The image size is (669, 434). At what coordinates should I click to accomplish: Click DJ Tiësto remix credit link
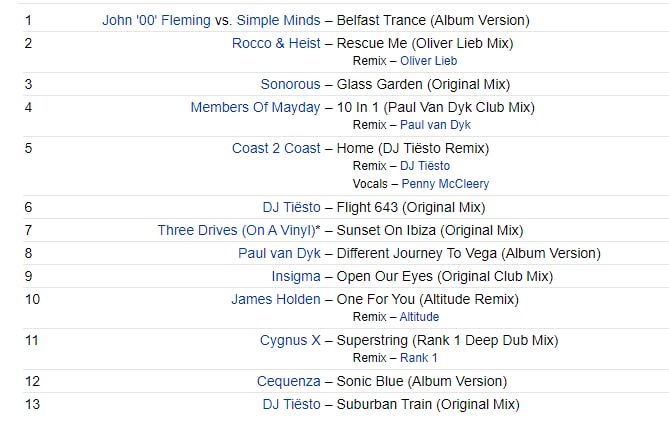click(x=425, y=166)
